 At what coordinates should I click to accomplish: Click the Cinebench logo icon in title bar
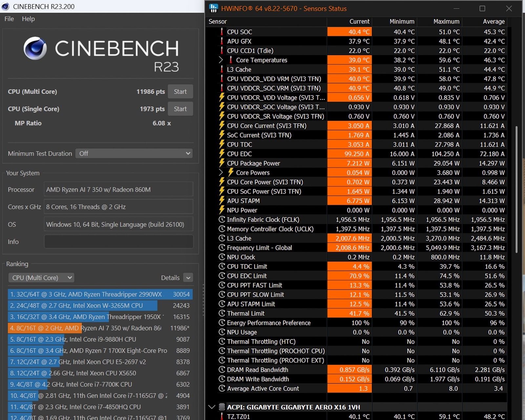tap(6, 7)
